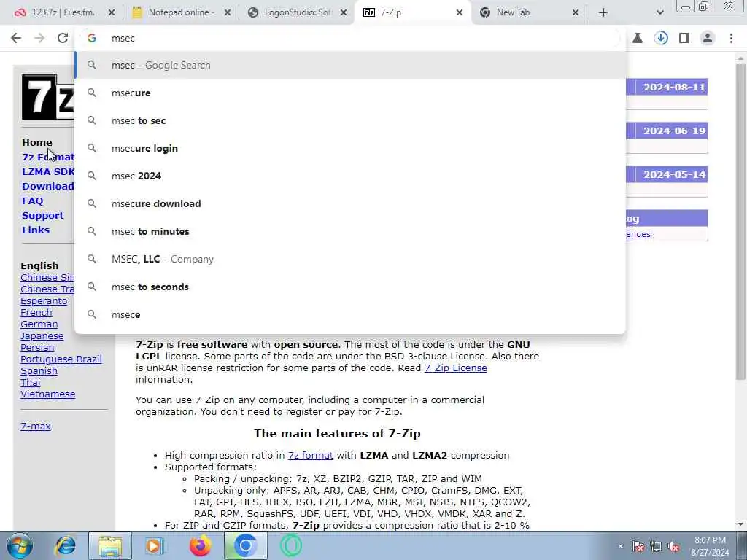Click the page vertical scrollbar

pos(740,222)
